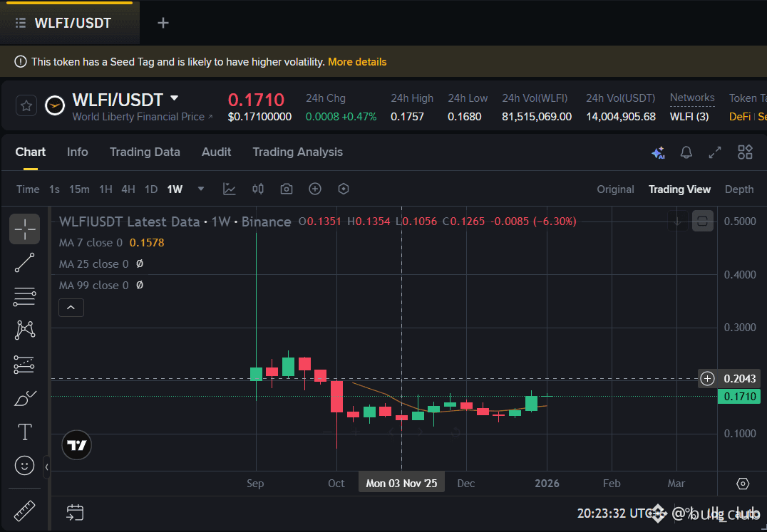Select the crosshair cursor tool

(24, 229)
